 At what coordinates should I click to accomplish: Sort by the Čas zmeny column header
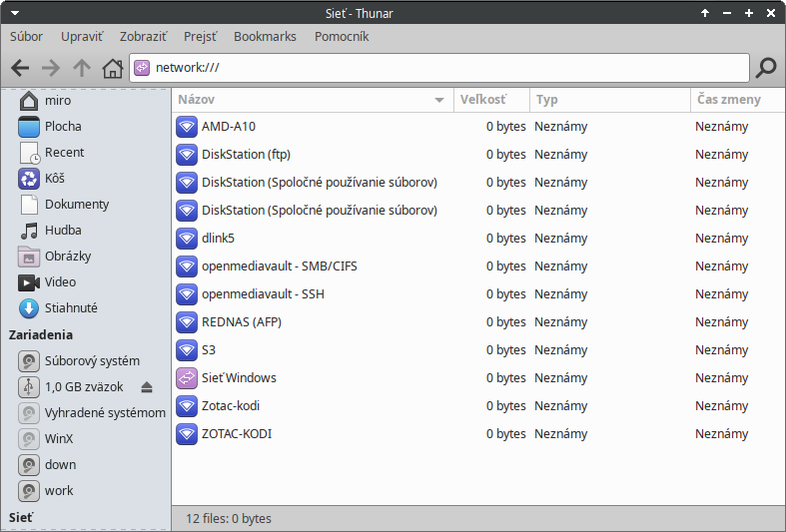click(738, 100)
